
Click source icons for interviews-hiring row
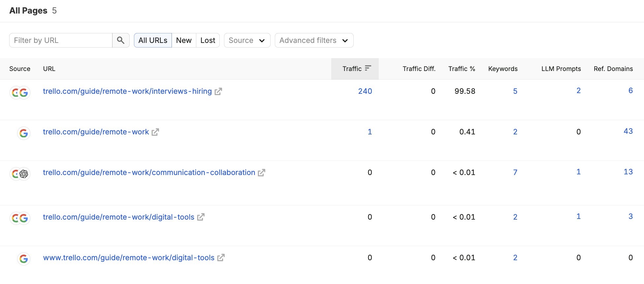pos(20,92)
